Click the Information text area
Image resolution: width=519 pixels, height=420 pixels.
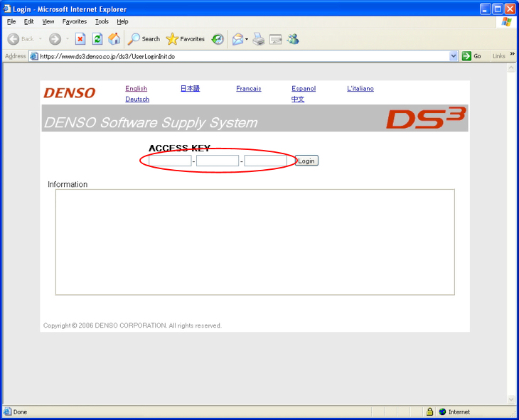click(255, 242)
